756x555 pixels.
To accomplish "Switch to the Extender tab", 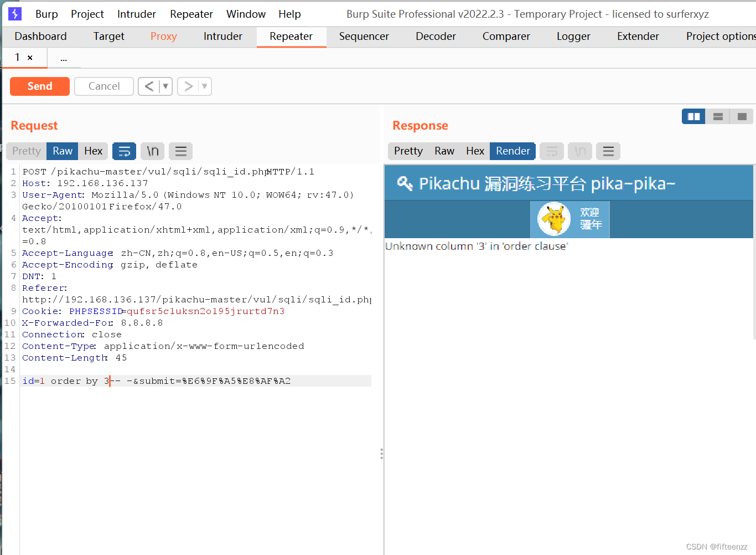I will (638, 36).
